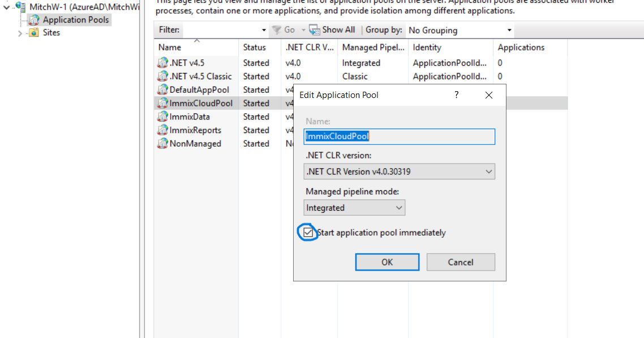
Task: Confirm the dialog with OK
Action: tap(387, 262)
